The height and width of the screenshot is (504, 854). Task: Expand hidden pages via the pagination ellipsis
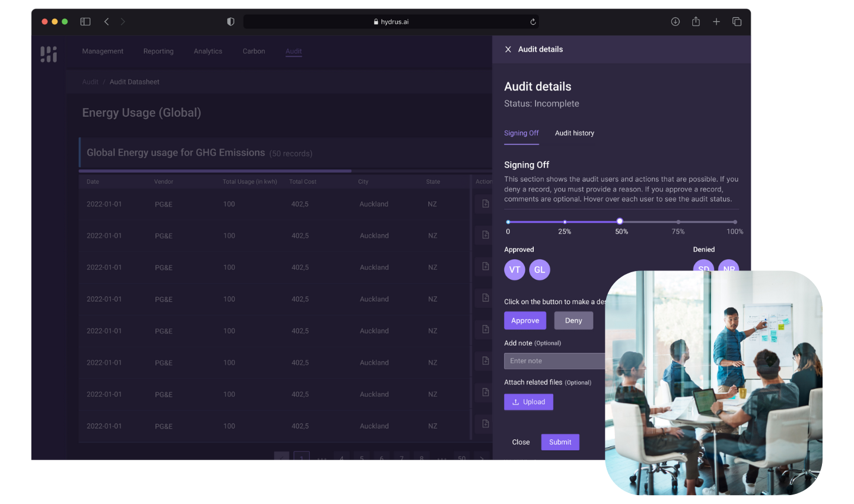[x=322, y=458]
